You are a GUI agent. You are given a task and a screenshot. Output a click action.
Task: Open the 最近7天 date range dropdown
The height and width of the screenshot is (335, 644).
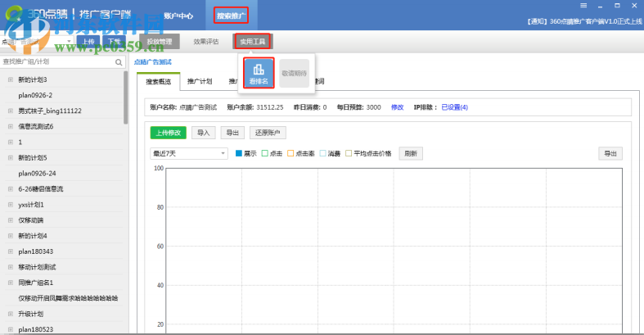pos(189,153)
